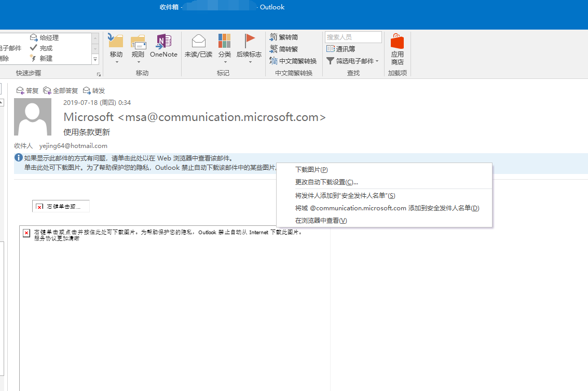Convert Simplified to Traditional (简转繁)
Screen dimensions: 588x391
tap(284, 49)
